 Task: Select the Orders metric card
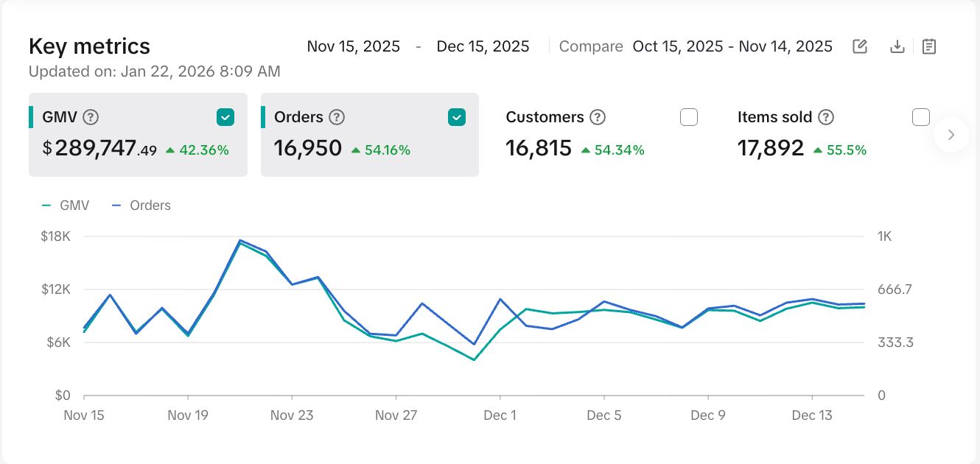[x=369, y=149]
